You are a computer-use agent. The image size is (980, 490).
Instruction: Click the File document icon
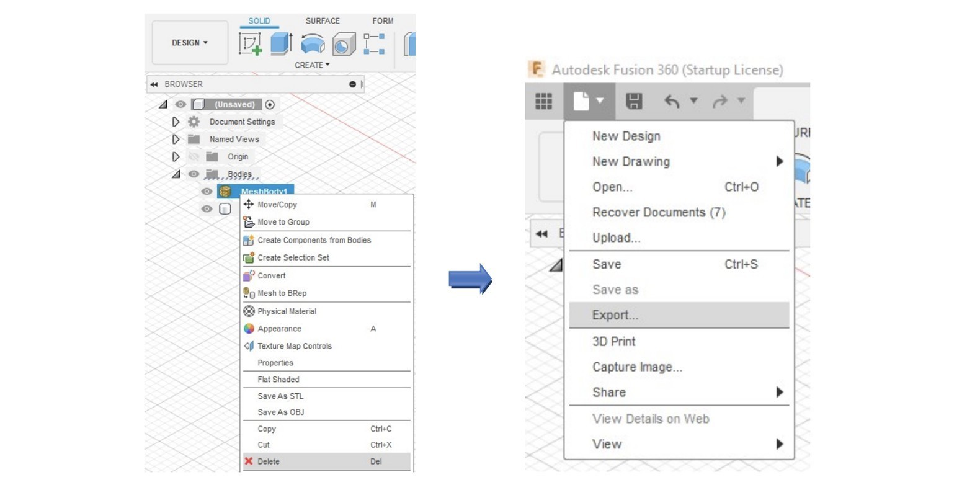(581, 101)
